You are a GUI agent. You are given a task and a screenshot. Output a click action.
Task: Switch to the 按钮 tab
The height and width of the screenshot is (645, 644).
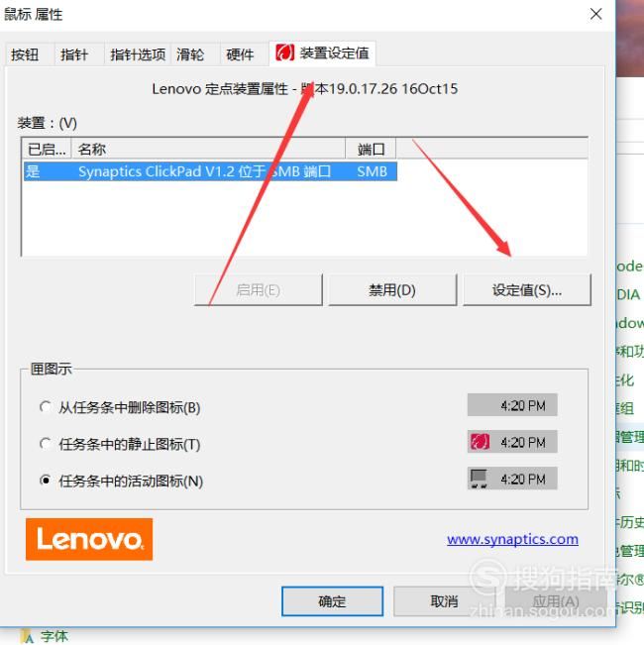pyautogui.click(x=25, y=54)
